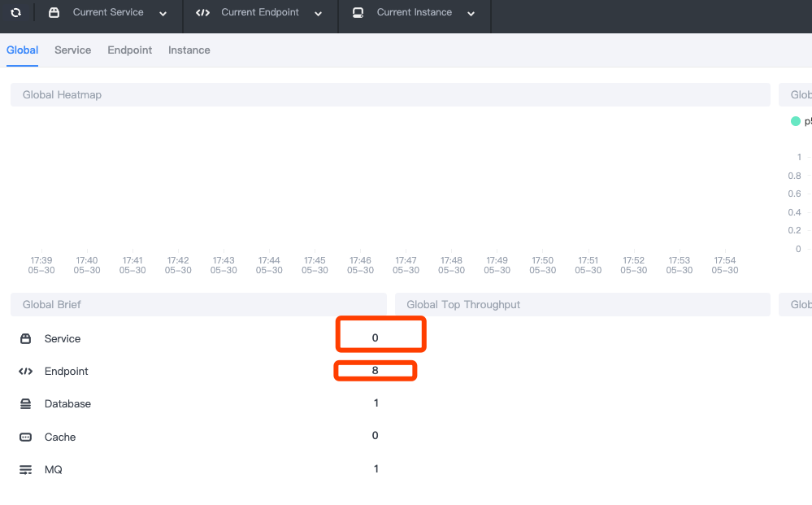Switch to the Endpoint tab

pyautogui.click(x=130, y=50)
